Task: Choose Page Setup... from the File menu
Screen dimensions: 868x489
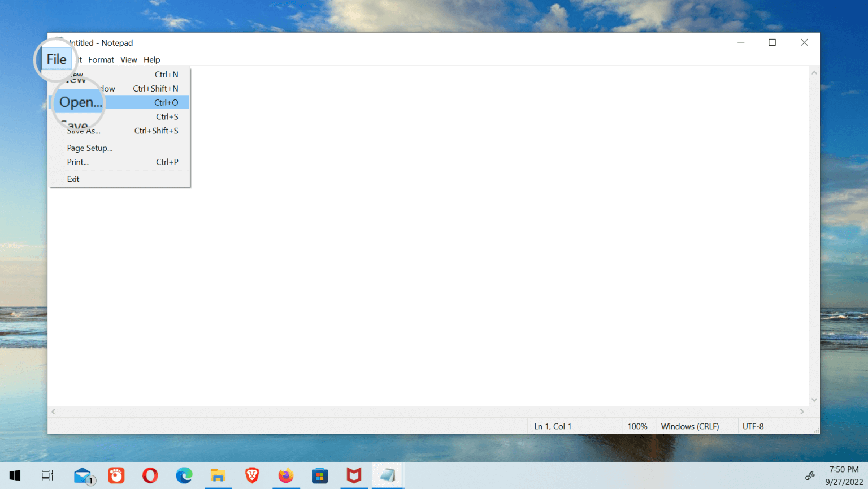Action: [89, 148]
